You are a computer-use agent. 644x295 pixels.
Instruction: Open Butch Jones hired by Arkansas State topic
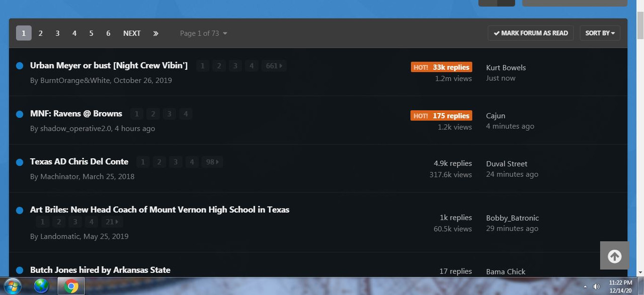click(x=100, y=270)
